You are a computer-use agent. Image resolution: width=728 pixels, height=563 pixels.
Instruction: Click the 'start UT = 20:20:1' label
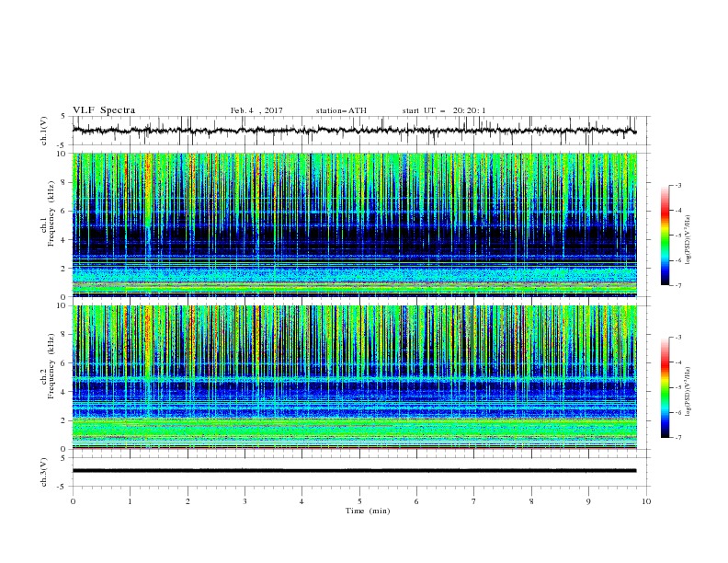coord(444,110)
